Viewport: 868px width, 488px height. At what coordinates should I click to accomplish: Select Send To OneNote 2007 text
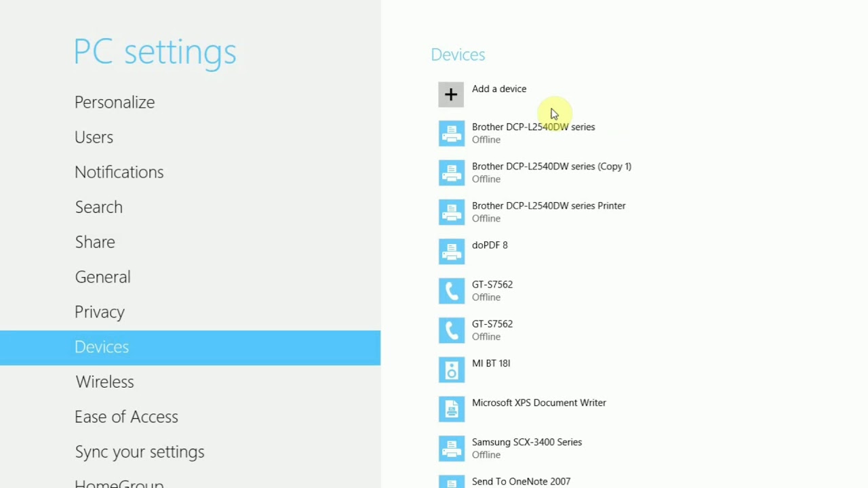point(521,481)
